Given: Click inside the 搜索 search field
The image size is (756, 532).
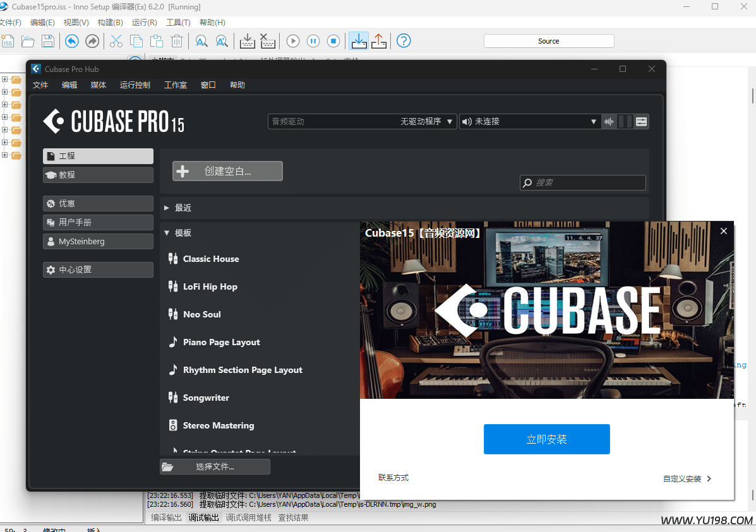Looking at the screenshot, I should click(x=582, y=182).
